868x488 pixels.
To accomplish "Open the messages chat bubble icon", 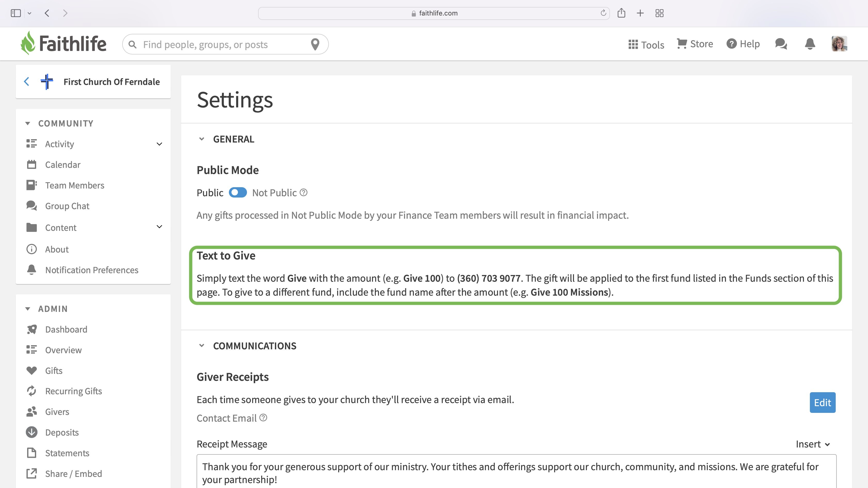I will coord(781,44).
